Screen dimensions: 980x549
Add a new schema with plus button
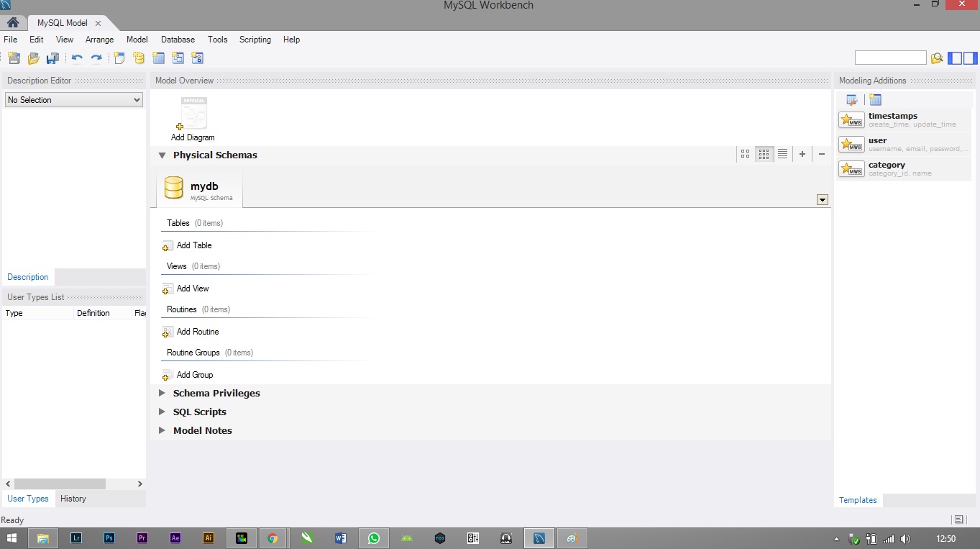(x=802, y=154)
